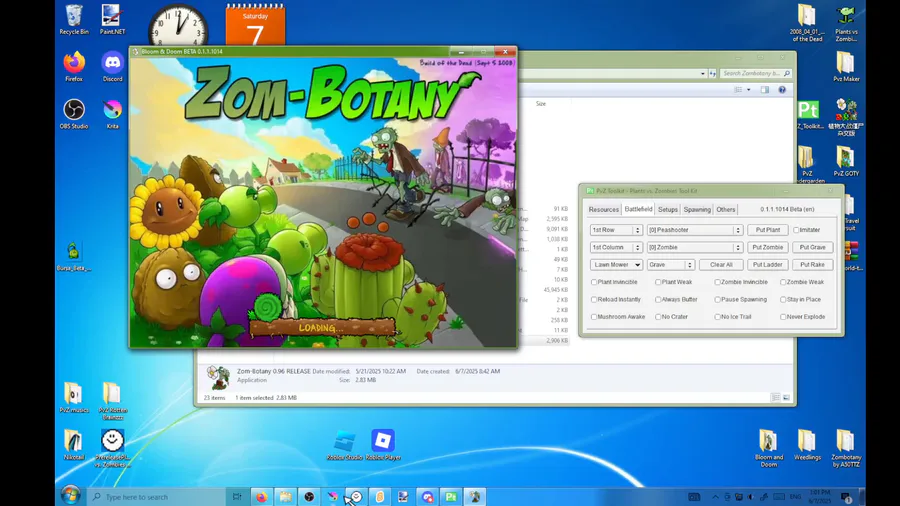This screenshot has width=900, height=506.
Task: Click the Explorer help question-mark icon
Action: pos(782,89)
